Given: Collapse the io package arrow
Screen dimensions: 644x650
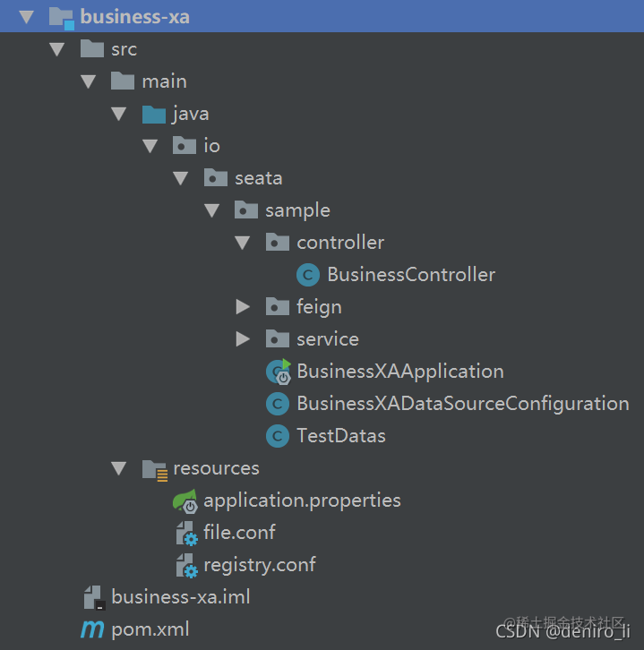Looking at the screenshot, I should (150, 146).
